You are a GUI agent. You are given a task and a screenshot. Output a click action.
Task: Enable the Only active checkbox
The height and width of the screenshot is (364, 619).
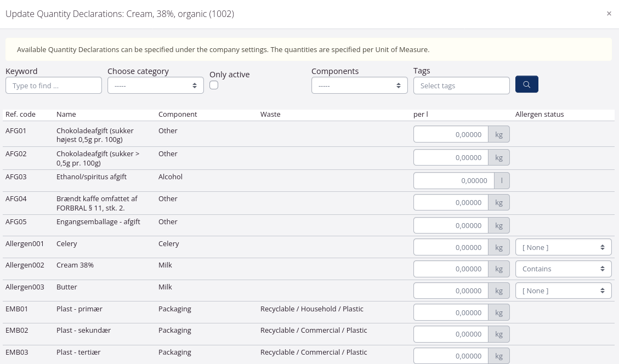[214, 85]
